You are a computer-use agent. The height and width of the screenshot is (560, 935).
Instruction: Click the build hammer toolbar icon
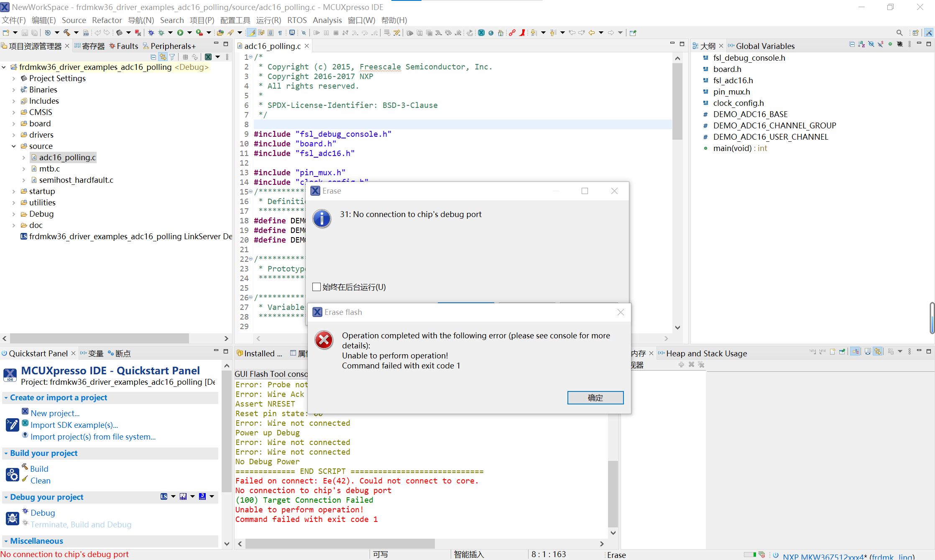pos(66,33)
